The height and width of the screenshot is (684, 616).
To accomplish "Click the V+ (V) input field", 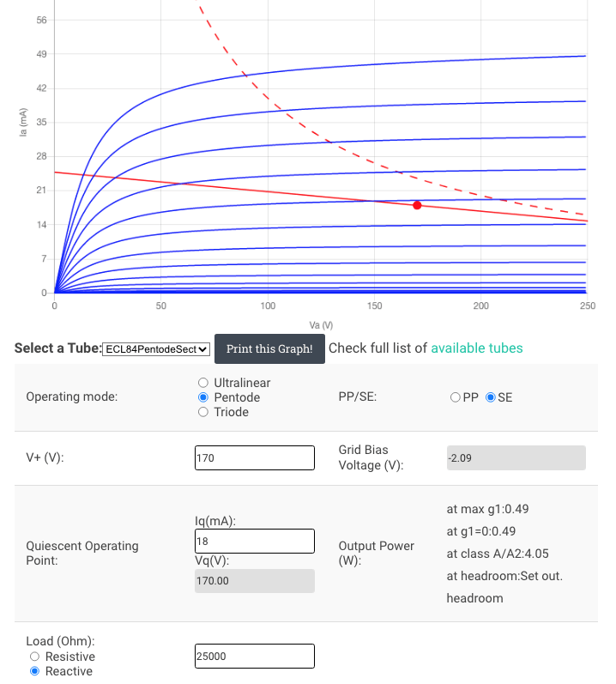I will 255,457.
